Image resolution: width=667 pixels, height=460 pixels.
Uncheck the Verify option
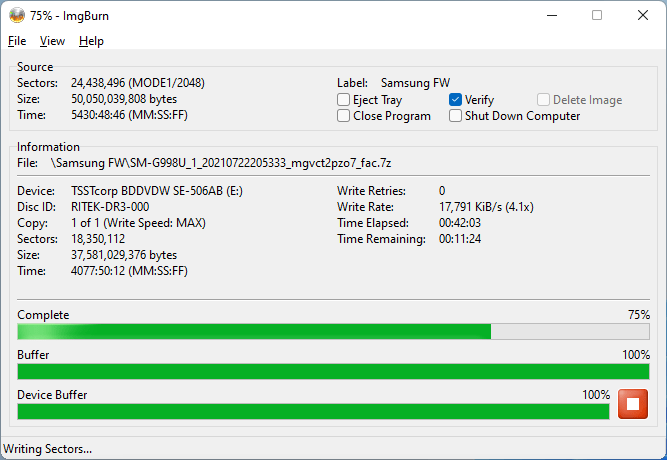(x=456, y=100)
